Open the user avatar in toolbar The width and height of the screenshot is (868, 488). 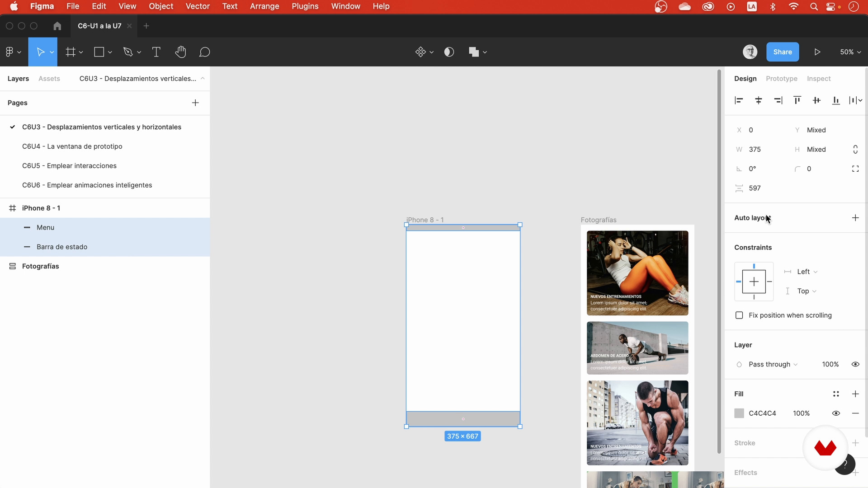tap(750, 52)
